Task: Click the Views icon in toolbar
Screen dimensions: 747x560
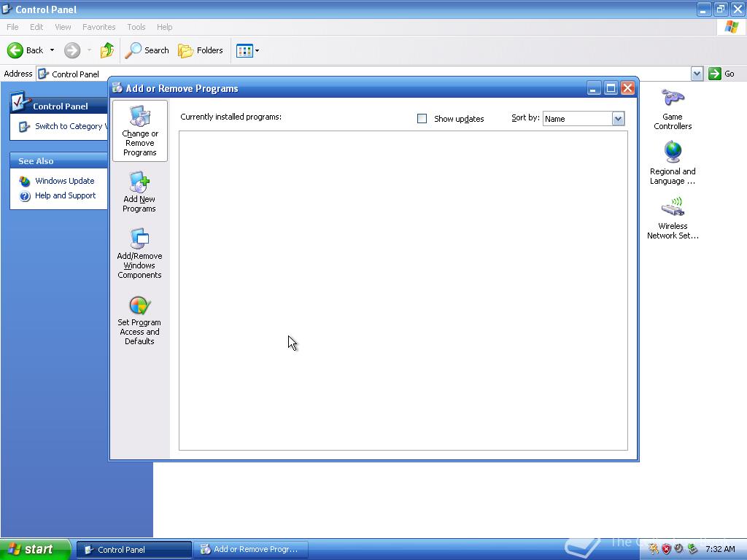Action: [244, 50]
